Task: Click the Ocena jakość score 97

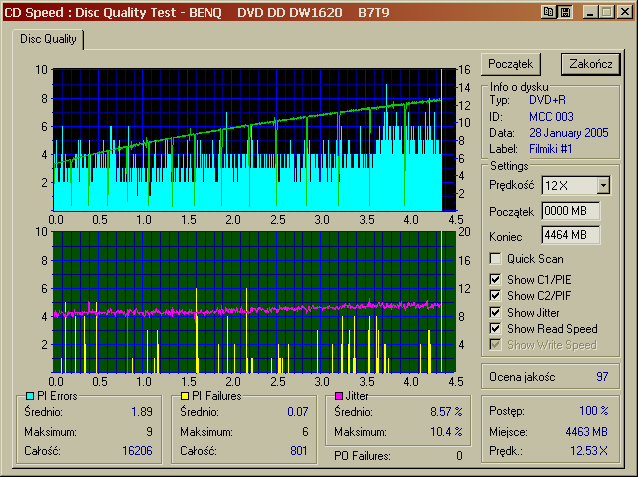Action: pyautogui.click(x=602, y=377)
